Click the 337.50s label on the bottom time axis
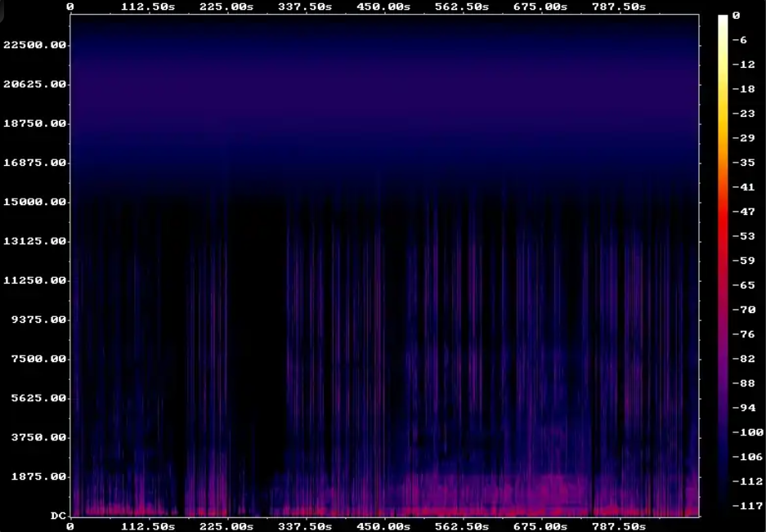 305,526
